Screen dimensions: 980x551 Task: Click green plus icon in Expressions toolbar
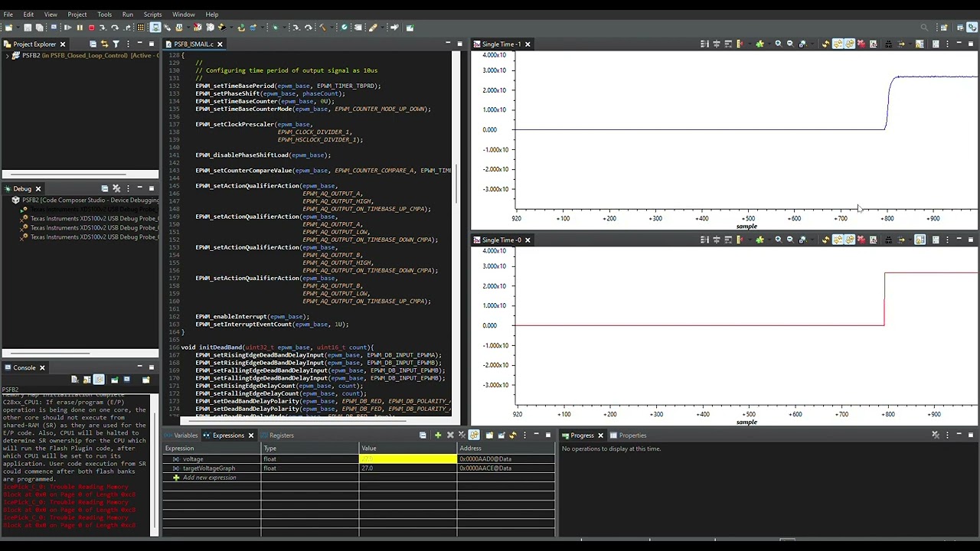(x=438, y=435)
